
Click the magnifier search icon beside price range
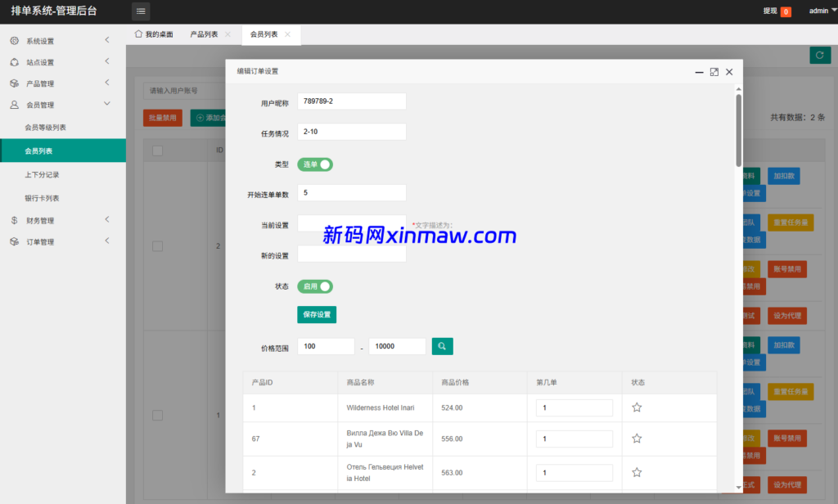(442, 345)
